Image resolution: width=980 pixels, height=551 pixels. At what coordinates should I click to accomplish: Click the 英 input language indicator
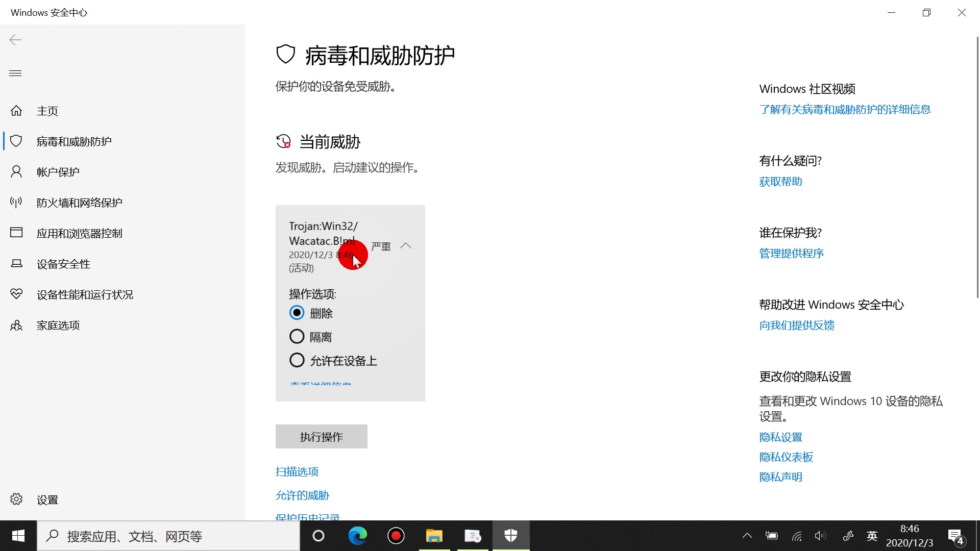pyautogui.click(x=872, y=536)
